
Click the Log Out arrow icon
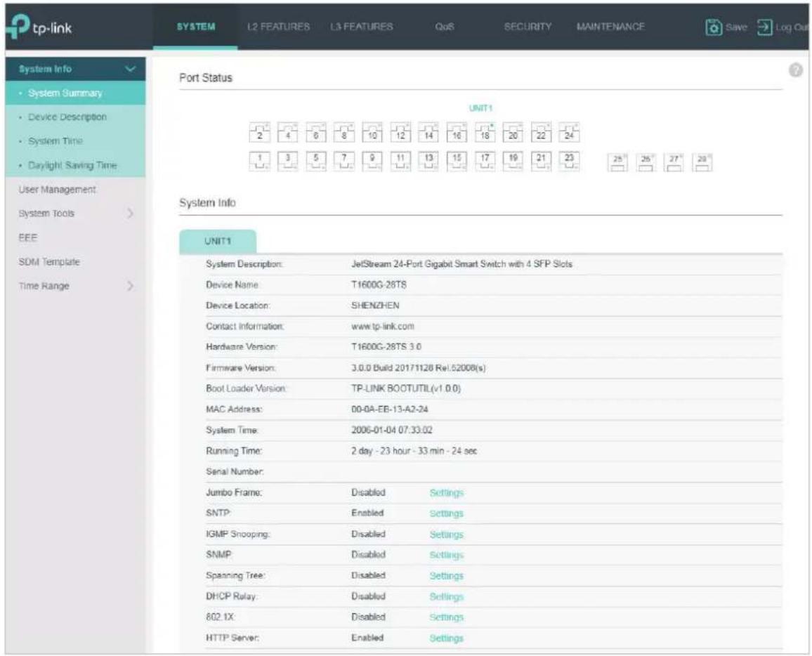765,27
